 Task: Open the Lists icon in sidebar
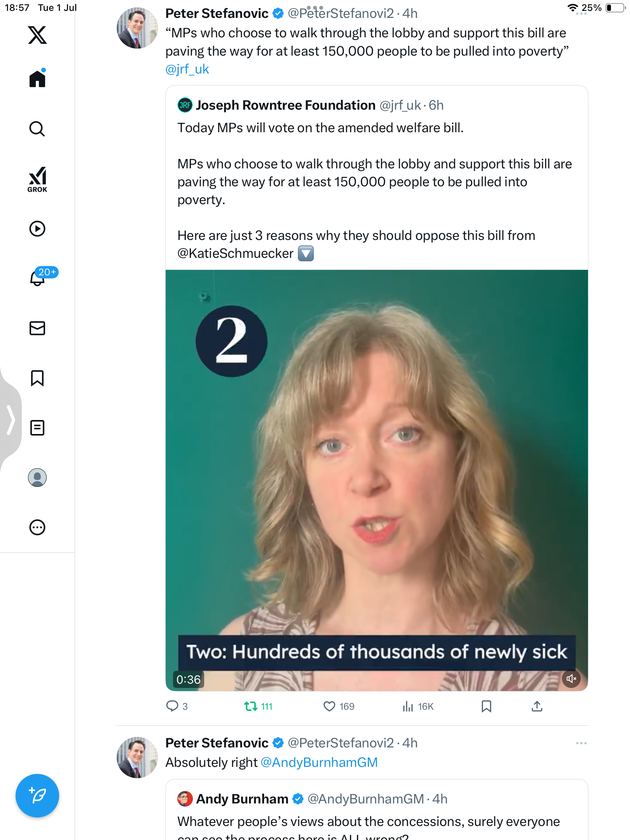[x=37, y=428]
